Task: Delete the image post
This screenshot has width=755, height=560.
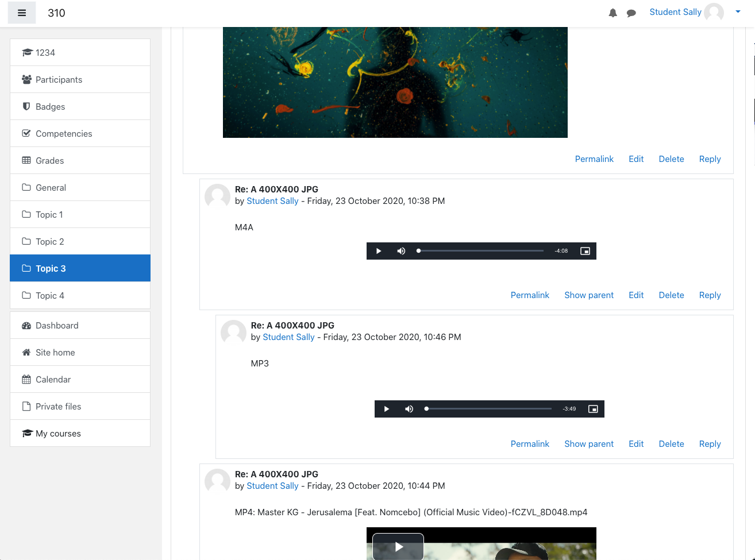Action: 671,159
